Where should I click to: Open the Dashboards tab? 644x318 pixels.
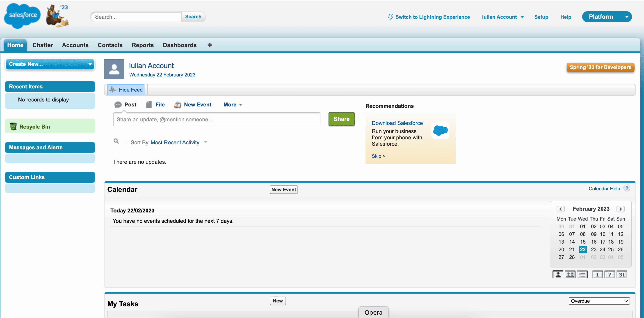[180, 45]
